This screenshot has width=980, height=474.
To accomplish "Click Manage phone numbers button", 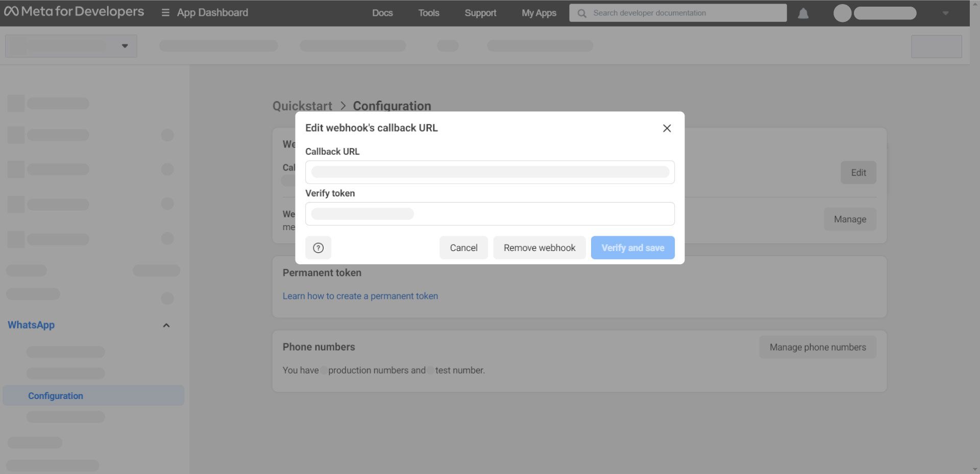I will click(818, 347).
